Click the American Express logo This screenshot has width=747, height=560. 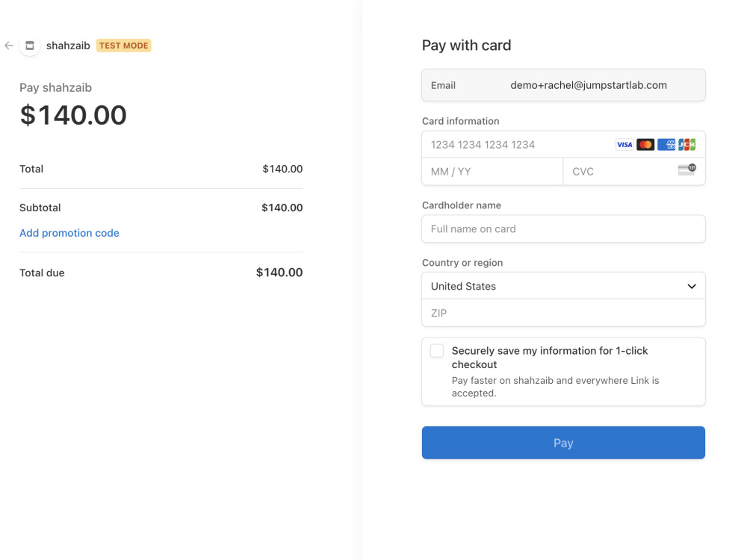click(666, 145)
